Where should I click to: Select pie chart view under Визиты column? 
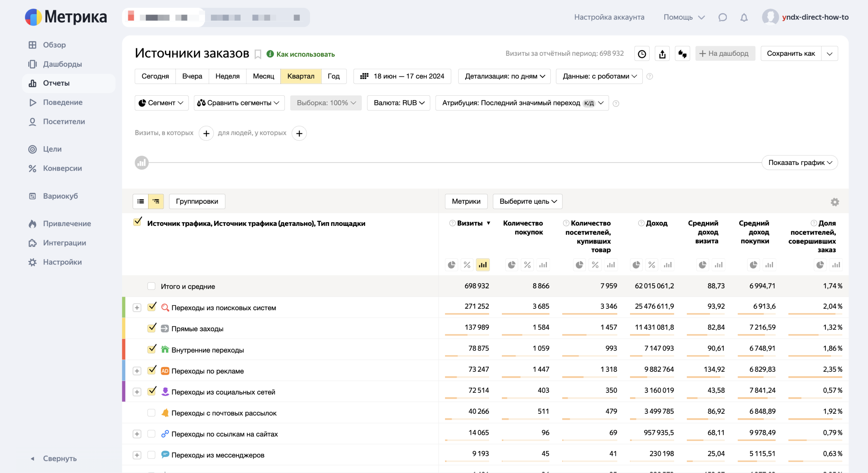coord(451,265)
